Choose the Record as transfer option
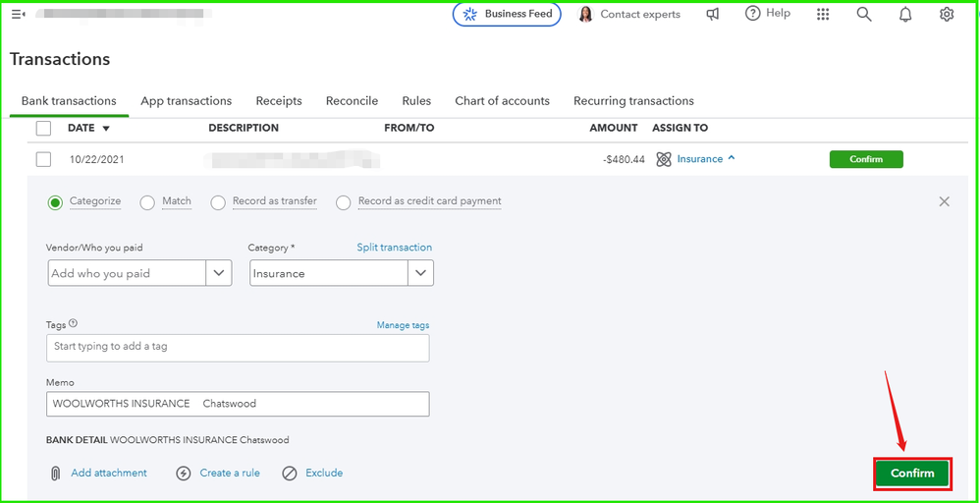This screenshot has height=503, width=980. [218, 202]
